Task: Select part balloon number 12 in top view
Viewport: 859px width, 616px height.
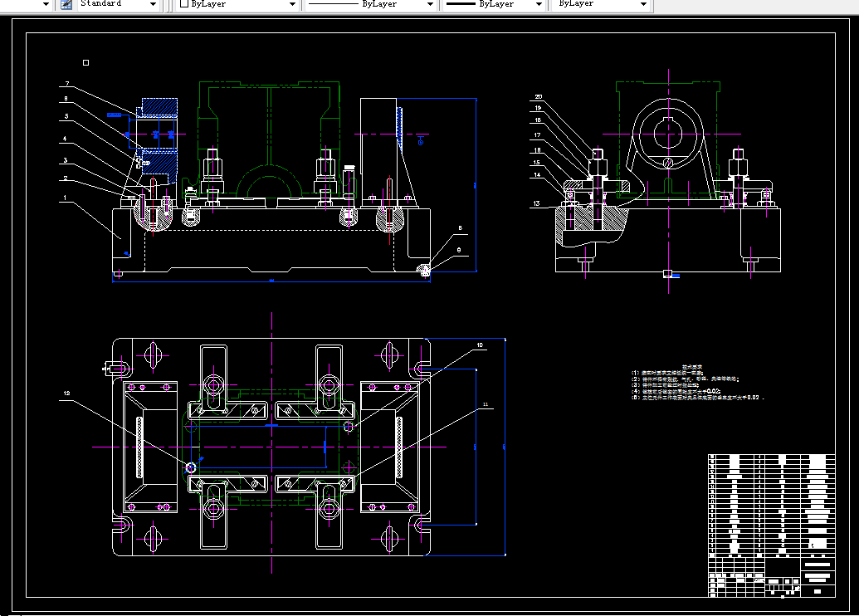Action: pos(67,393)
